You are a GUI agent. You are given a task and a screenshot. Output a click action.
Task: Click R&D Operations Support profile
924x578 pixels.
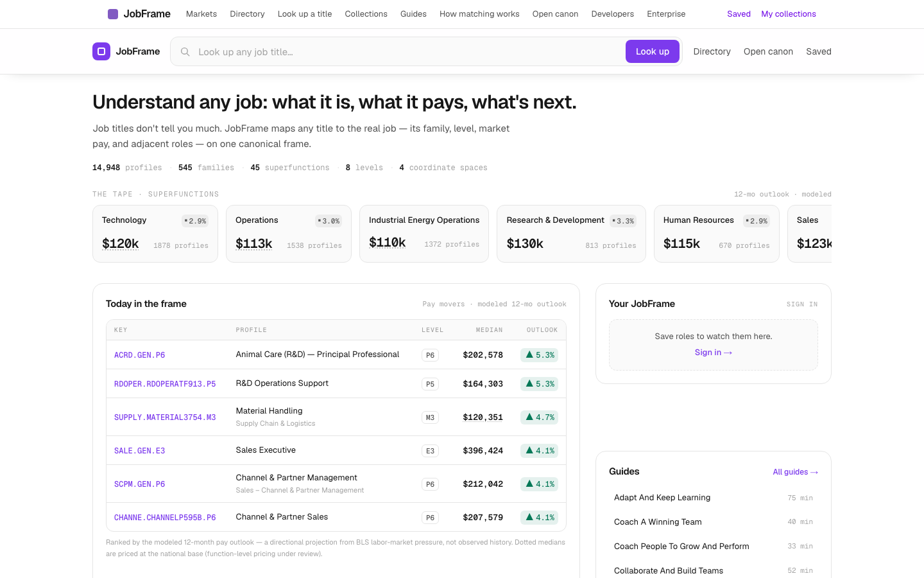[282, 383]
